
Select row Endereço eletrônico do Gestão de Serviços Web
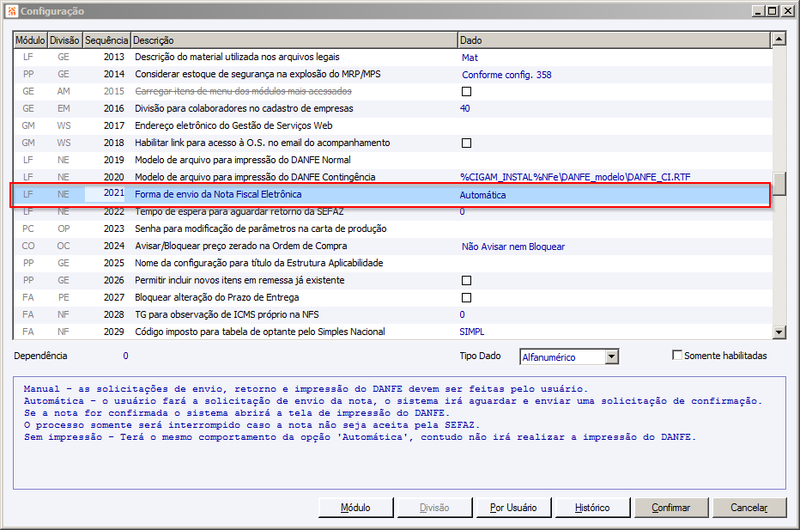[392, 126]
